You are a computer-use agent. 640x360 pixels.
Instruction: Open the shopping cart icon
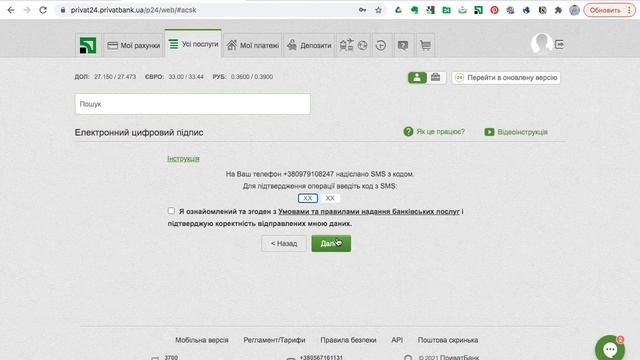point(425,45)
